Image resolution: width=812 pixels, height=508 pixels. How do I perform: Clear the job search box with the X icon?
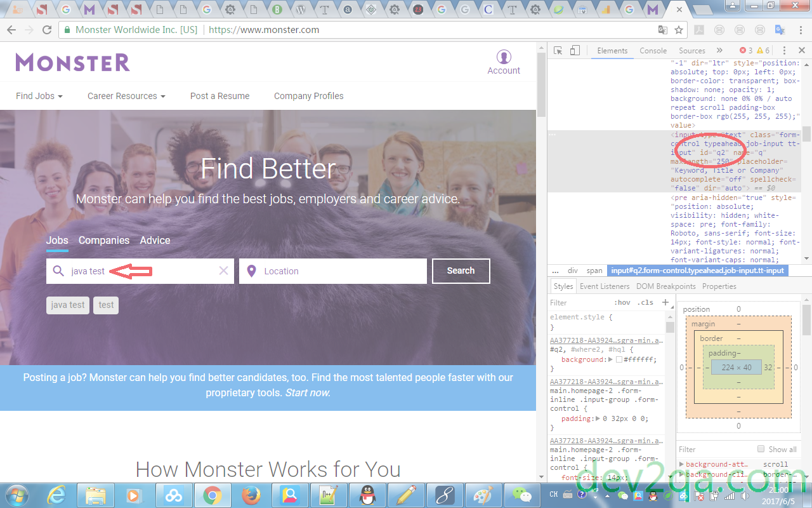point(223,271)
